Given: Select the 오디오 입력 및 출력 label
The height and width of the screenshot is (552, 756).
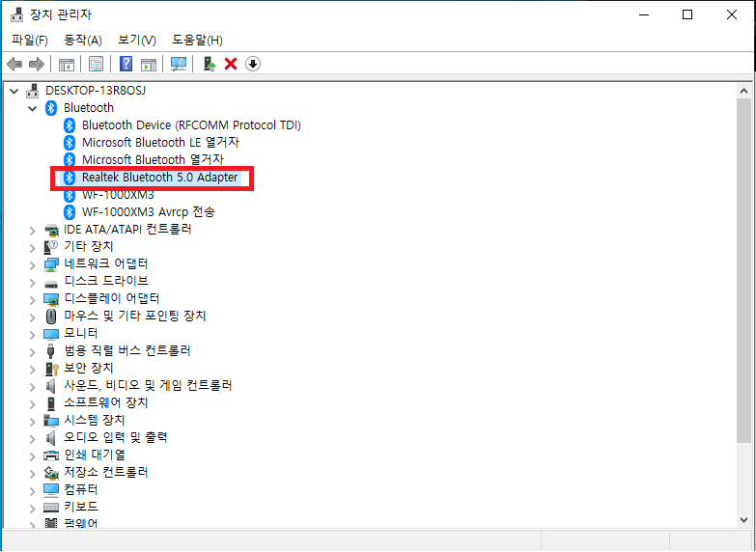Looking at the screenshot, I should point(116,437).
